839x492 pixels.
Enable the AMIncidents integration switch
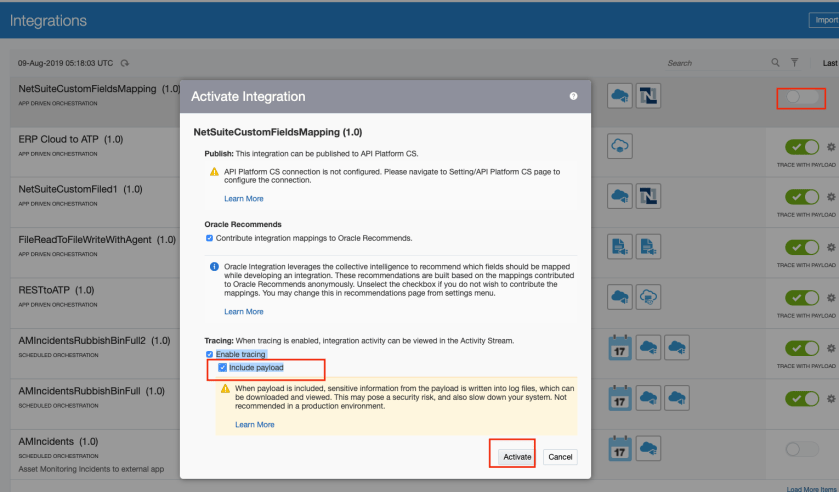pos(802,450)
